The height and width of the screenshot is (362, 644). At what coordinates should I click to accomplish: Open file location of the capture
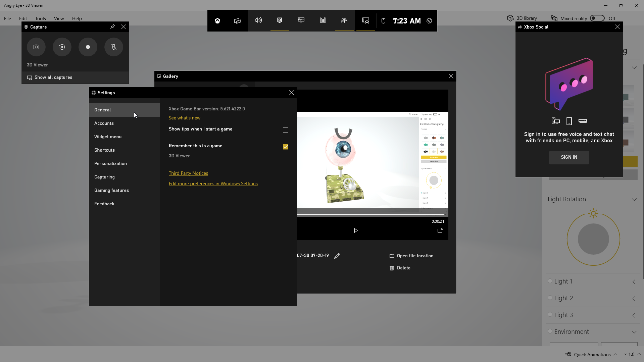click(x=411, y=256)
